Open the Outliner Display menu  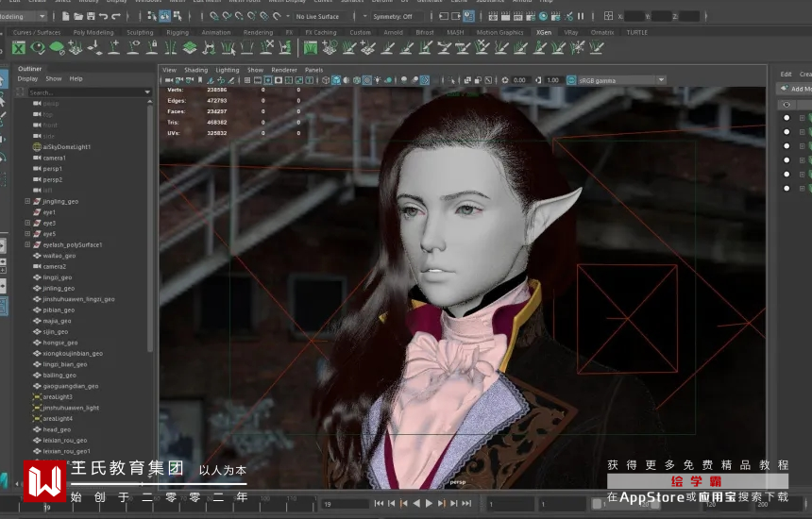coord(27,78)
